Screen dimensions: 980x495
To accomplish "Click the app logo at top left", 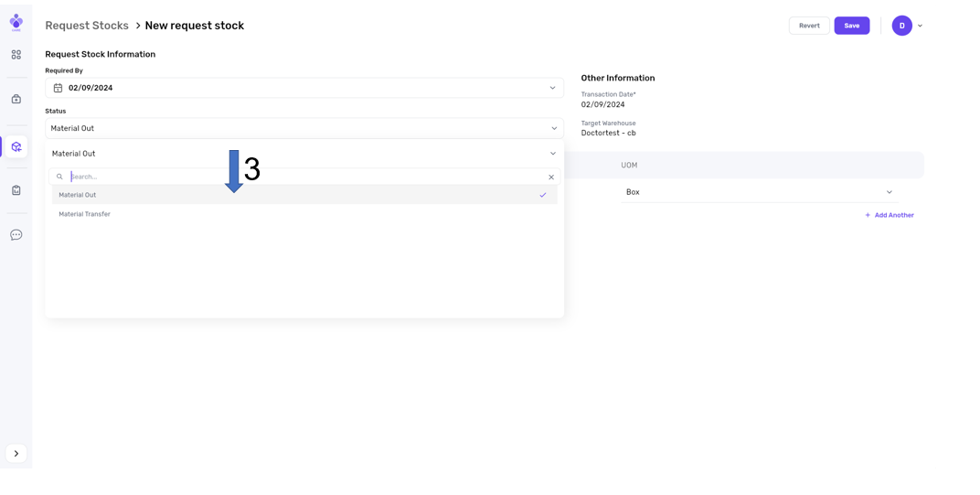I will [16, 22].
